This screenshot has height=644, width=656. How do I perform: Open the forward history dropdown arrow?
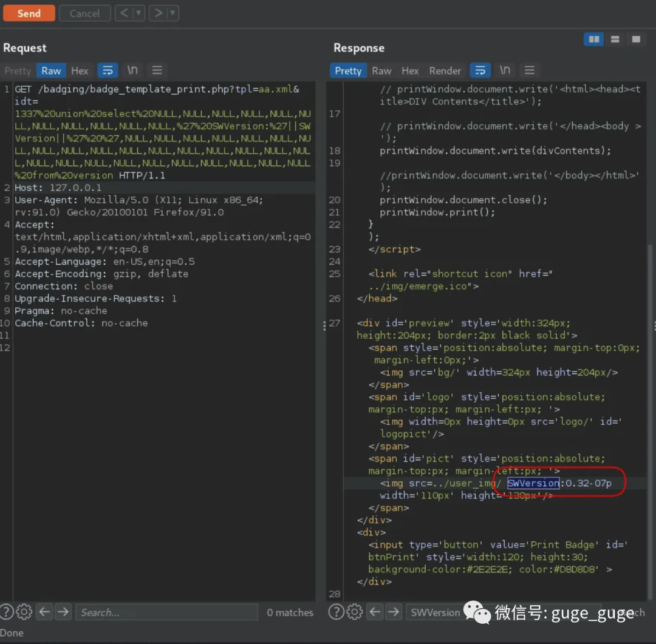coord(173,13)
